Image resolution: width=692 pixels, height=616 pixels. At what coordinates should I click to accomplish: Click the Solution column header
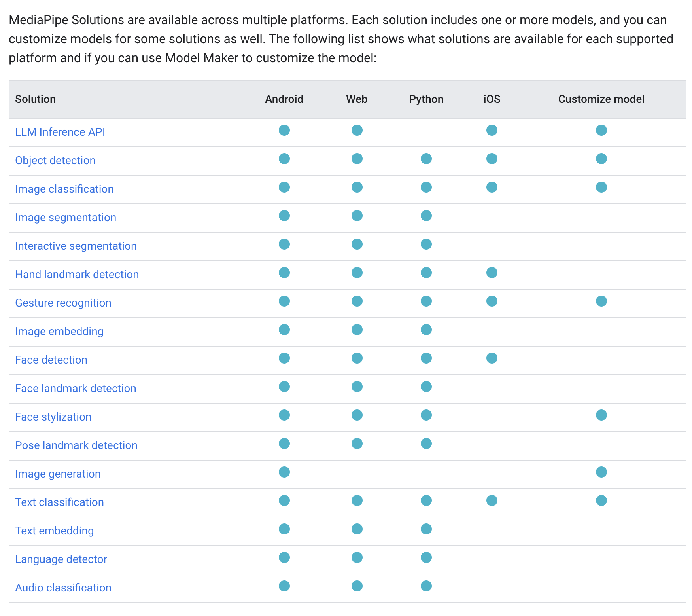(36, 99)
